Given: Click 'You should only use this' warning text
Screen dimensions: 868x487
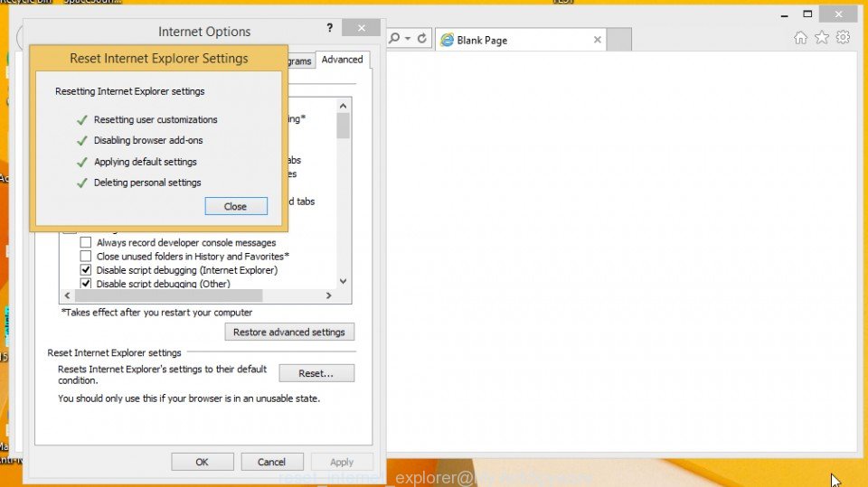Looking at the screenshot, I should pos(189,398).
